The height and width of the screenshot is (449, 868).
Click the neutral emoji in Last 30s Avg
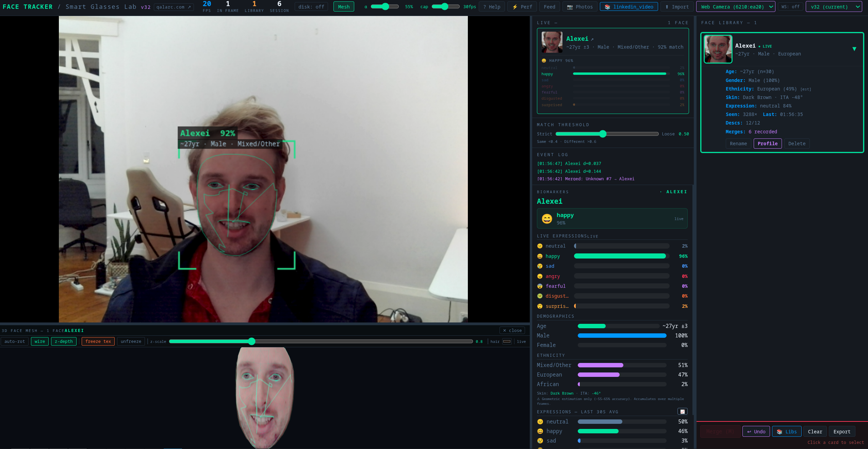click(x=540, y=421)
